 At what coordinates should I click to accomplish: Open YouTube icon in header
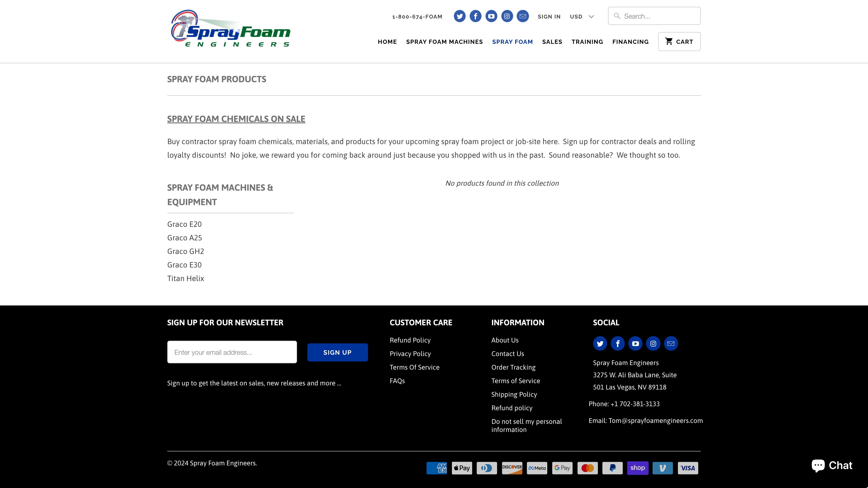coord(491,16)
